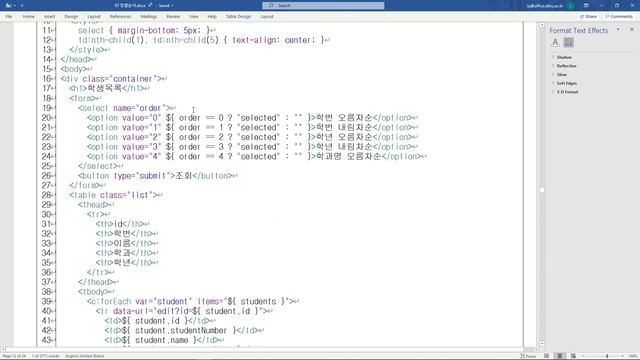Open the Review ribbon tab

point(173,17)
